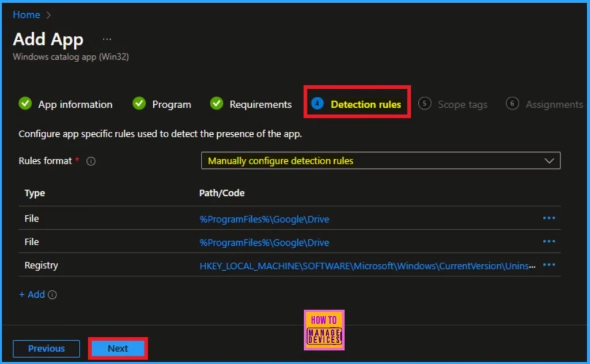Click the green checkmark beside Program
This screenshot has width=590, height=364.
pos(139,104)
